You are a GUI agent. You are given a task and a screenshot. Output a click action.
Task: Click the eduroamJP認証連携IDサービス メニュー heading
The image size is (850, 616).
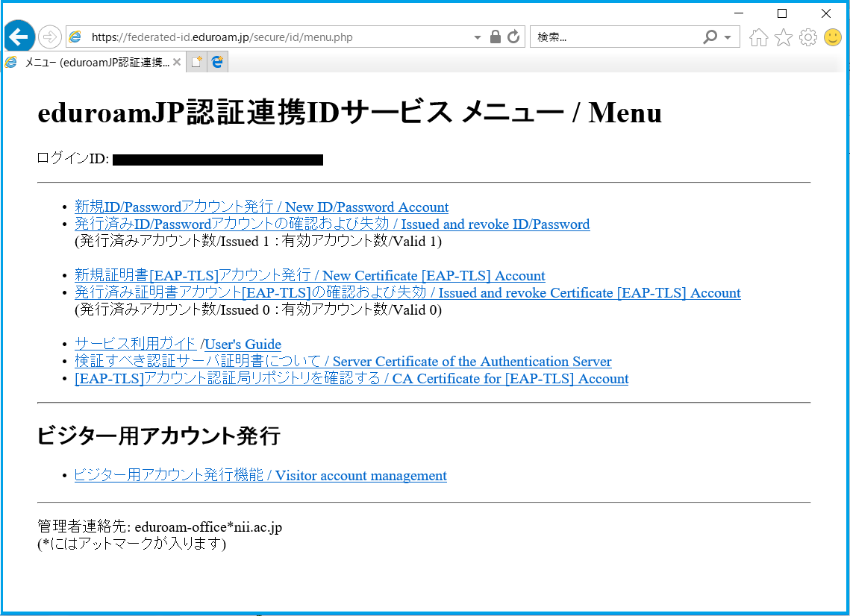click(x=350, y=113)
